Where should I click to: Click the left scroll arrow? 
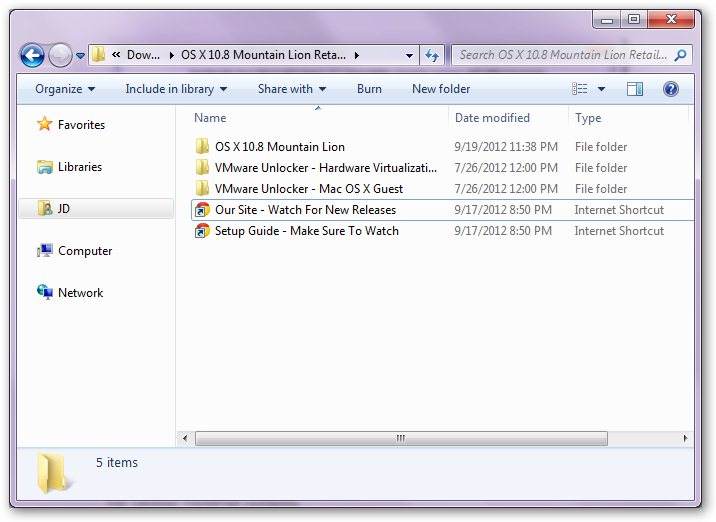point(184,438)
